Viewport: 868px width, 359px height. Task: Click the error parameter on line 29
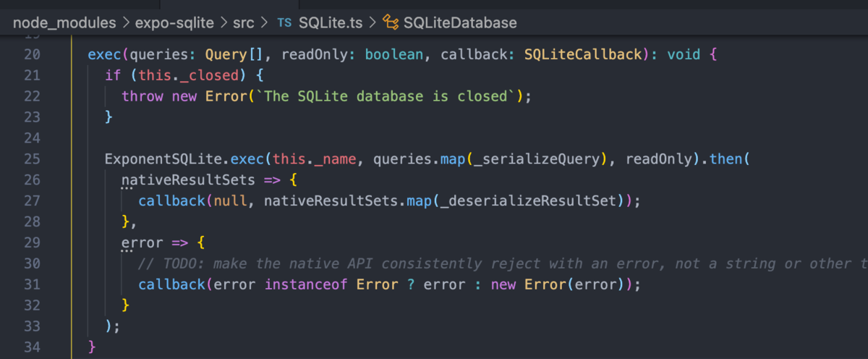[142, 243]
